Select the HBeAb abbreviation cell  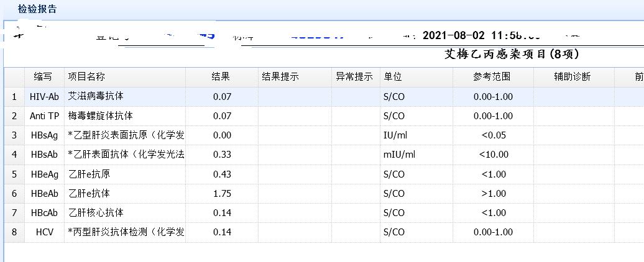coord(44,194)
